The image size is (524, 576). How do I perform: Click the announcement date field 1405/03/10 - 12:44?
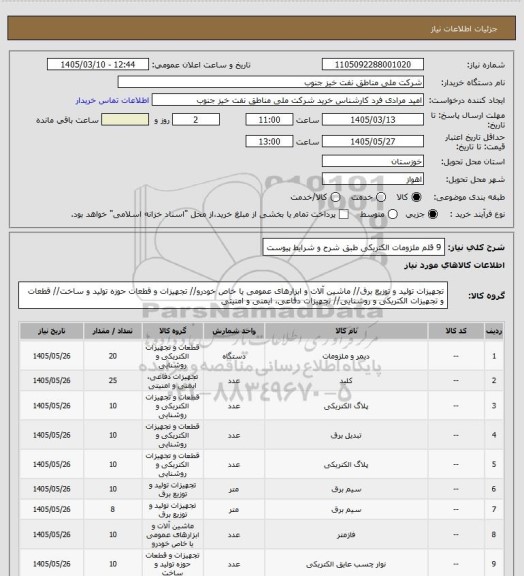pos(98,64)
